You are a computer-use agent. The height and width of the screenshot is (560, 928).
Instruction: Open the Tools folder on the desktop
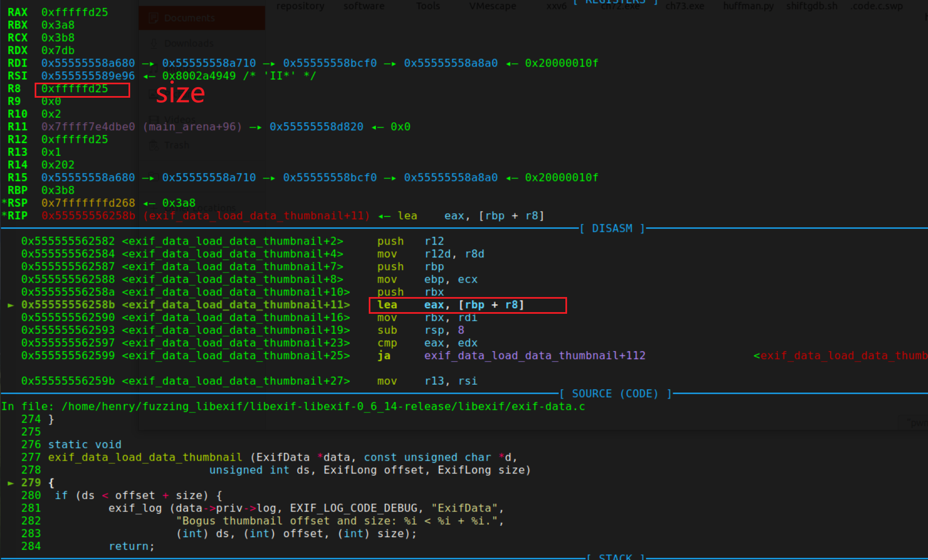427,6
